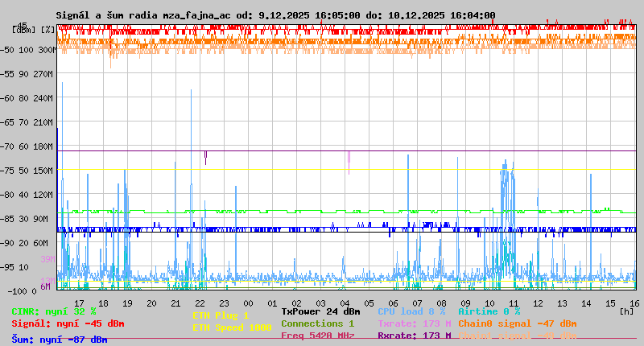Click the "14" hour tick label
Viewport: 644px width, 346px height.
586,303
